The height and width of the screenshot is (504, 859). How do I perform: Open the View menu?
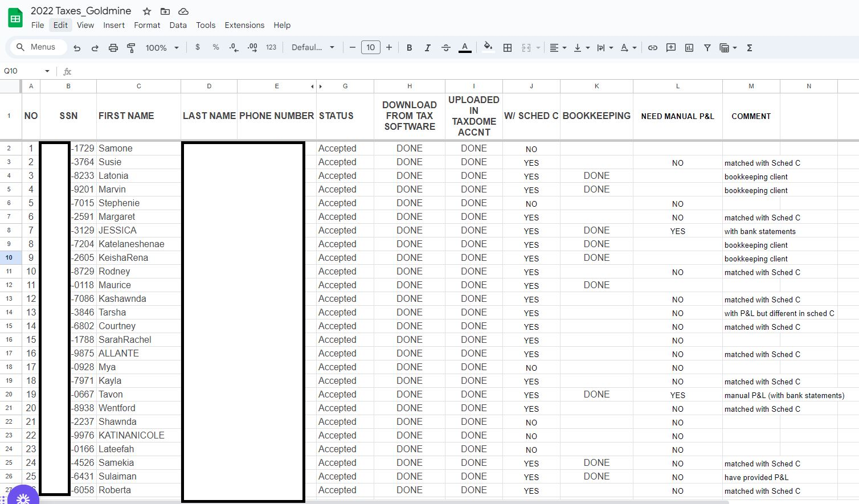(85, 25)
